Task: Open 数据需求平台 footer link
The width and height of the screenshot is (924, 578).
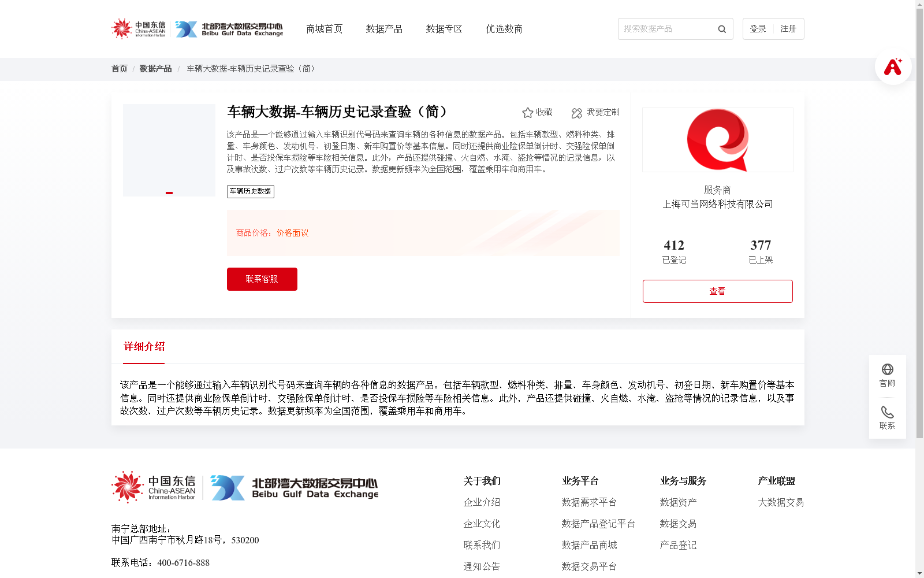Action: point(589,503)
